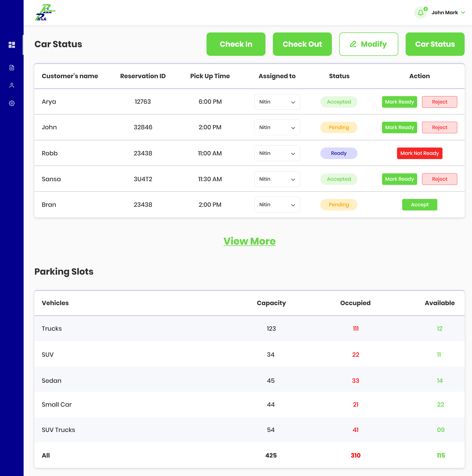The height and width of the screenshot is (476, 472).
Task: Accept Bran's pending reservation
Action: (x=420, y=204)
